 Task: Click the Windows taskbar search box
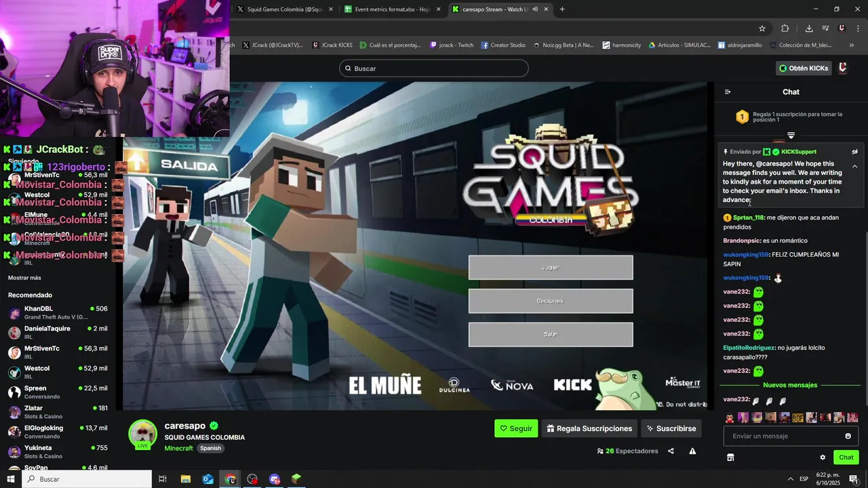(87, 479)
